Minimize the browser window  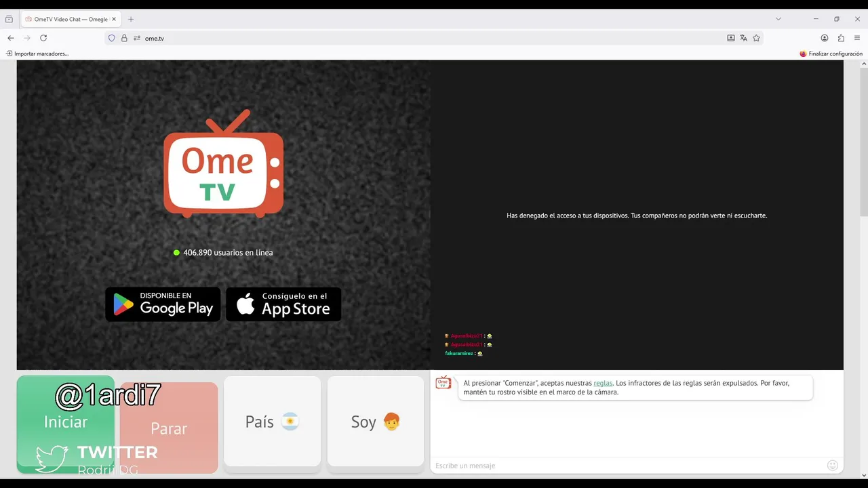click(816, 19)
